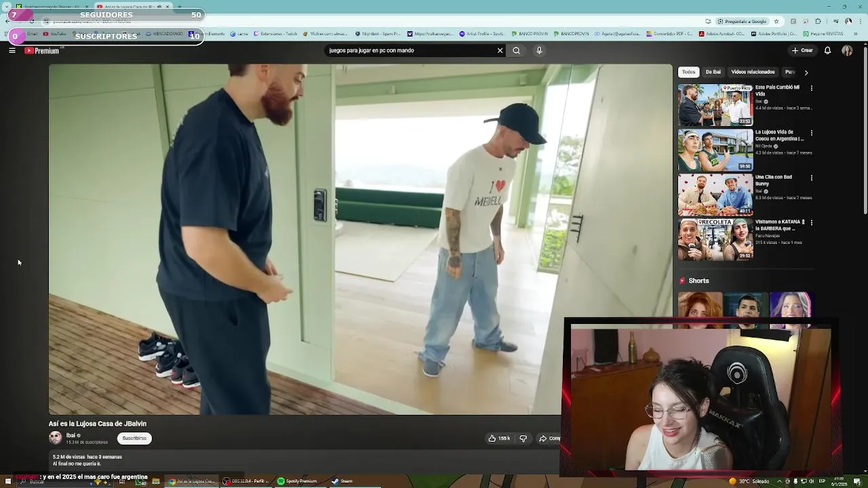Viewport: 868px width, 488px height.
Task: Open the Crear button to upload
Action: click(x=802, y=50)
